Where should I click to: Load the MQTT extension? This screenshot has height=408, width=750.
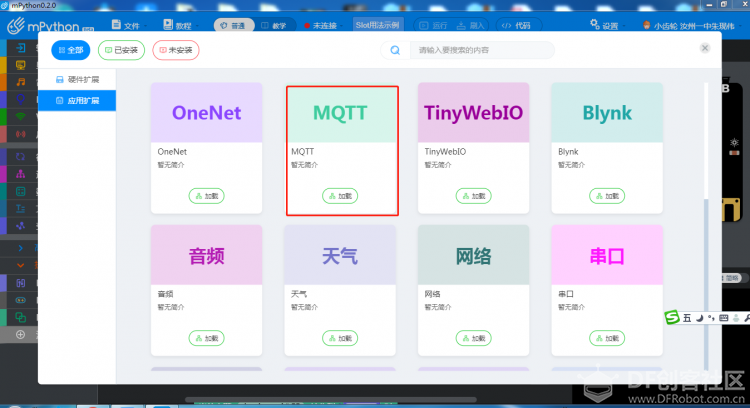tap(340, 196)
